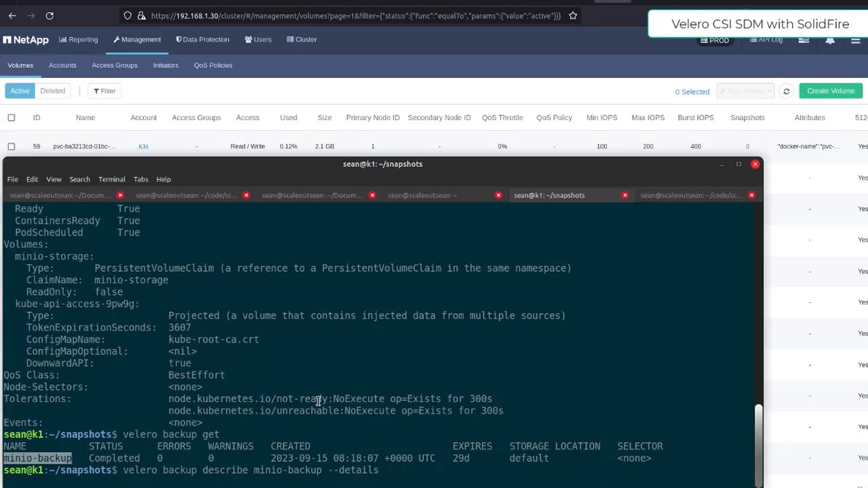Open the Terminal menu in the menu bar
This screenshot has height=488, width=868.
[111, 180]
